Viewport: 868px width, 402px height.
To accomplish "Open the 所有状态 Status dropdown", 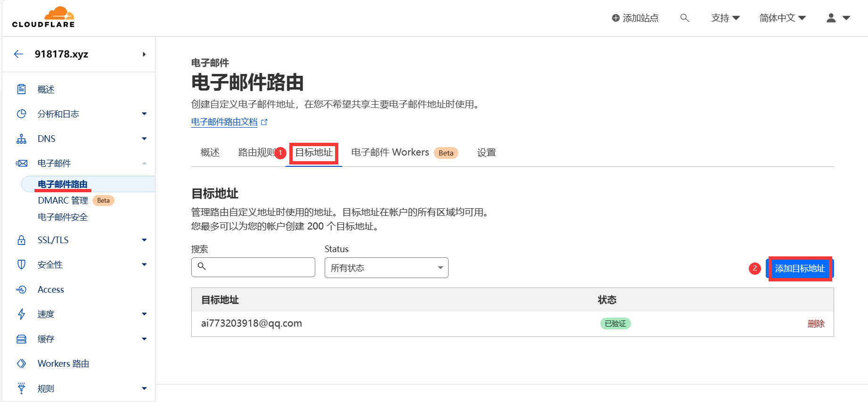I will click(x=386, y=268).
